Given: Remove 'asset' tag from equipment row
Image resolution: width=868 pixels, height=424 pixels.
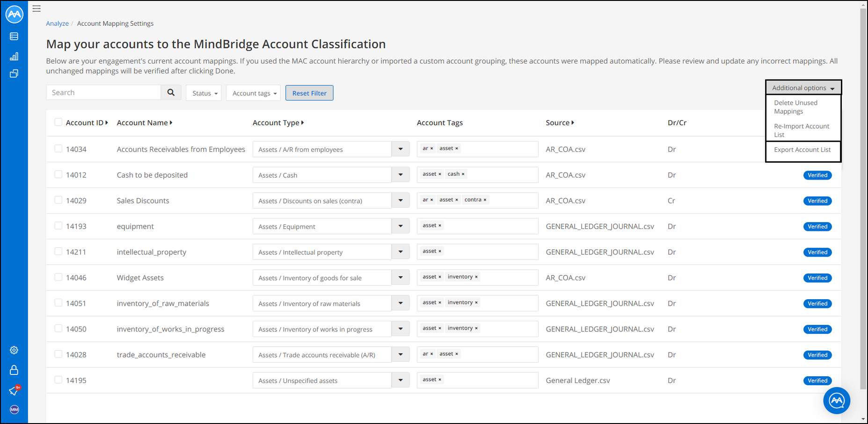Looking at the screenshot, I should 440,226.
